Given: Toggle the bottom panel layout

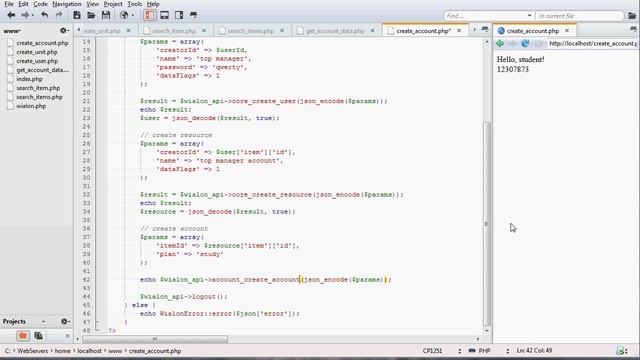Looking at the screenshot, I should (164, 15).
